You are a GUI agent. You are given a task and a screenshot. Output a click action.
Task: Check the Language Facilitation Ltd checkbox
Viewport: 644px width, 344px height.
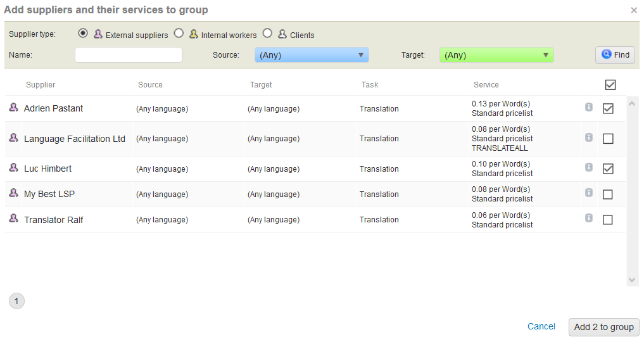tap(608, 139)
